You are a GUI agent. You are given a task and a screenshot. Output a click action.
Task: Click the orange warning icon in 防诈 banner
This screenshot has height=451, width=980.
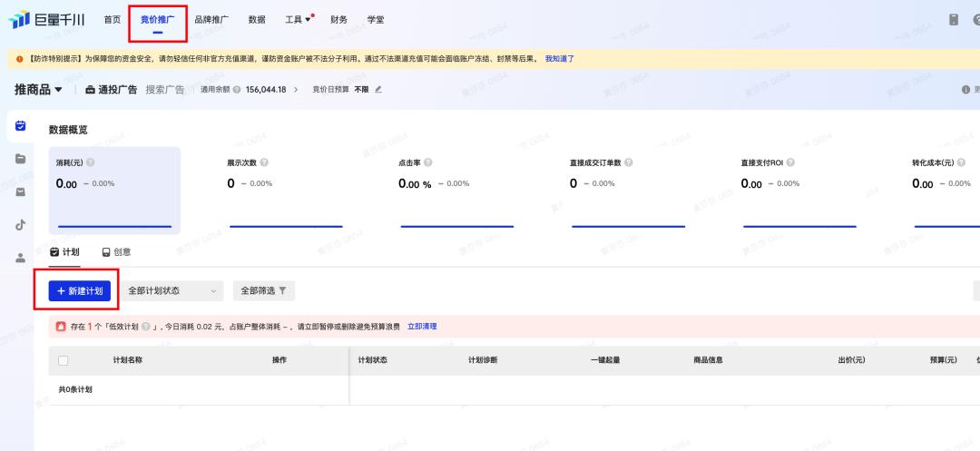tap(19, 59)
